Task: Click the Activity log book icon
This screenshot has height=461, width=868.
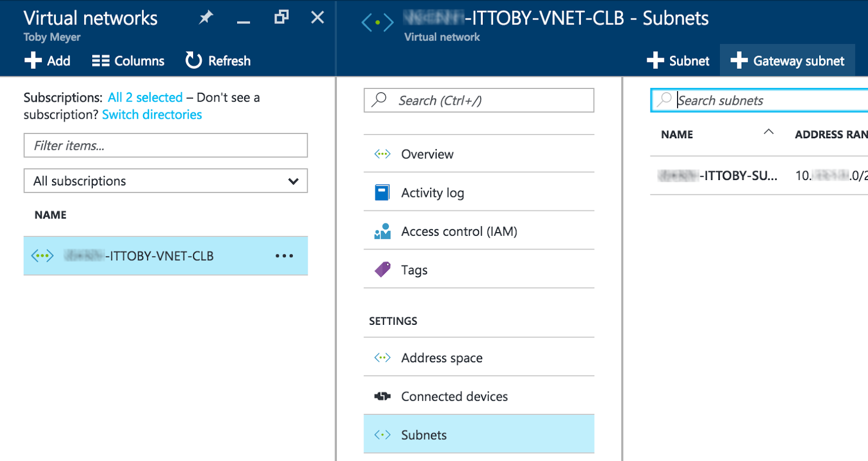Action: pos(382,193)
